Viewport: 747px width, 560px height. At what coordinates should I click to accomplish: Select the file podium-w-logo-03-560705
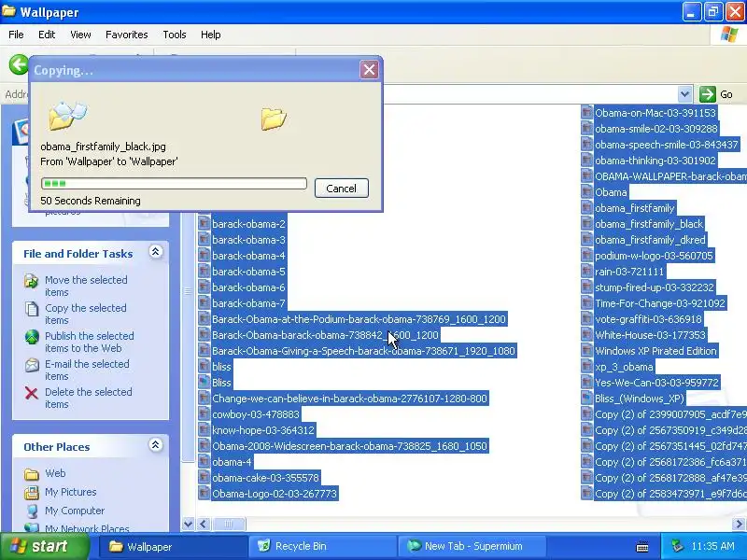[654, 256]
